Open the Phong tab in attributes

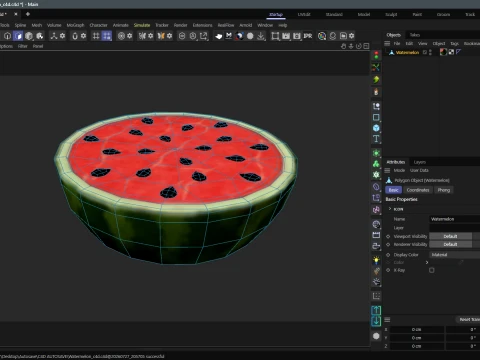444,190
